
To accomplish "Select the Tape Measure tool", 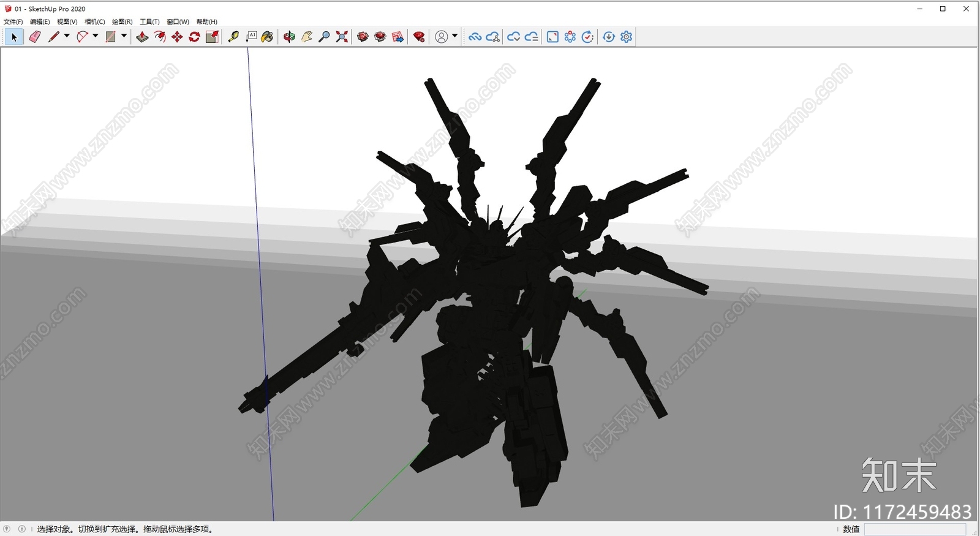I will (233, 37).
